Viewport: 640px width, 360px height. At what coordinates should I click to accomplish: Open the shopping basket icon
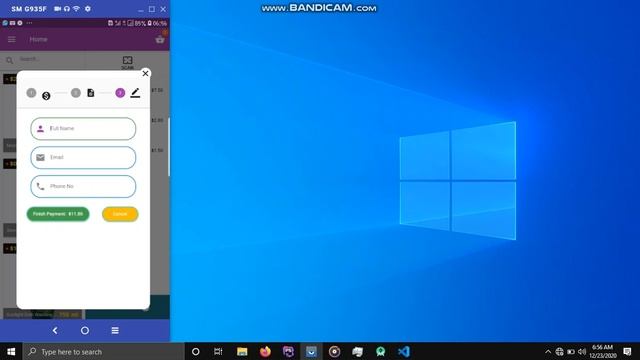(160, 39)
